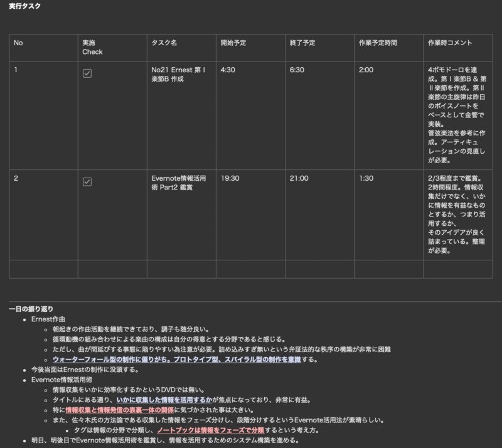The width and height of the screenshot is (502, 448).
Task: Open link ノートブックは情報をフェーズで分類
Action: [x=210, y=430]
